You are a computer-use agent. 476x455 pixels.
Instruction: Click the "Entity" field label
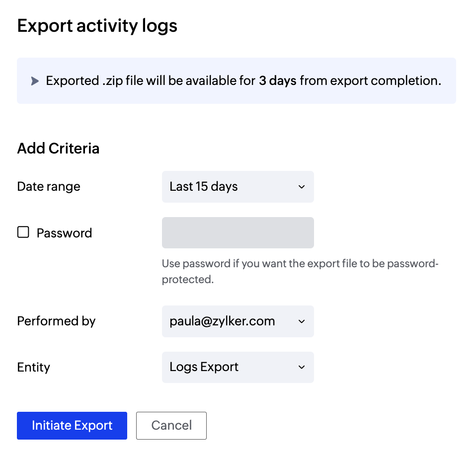tap(34, 368)
